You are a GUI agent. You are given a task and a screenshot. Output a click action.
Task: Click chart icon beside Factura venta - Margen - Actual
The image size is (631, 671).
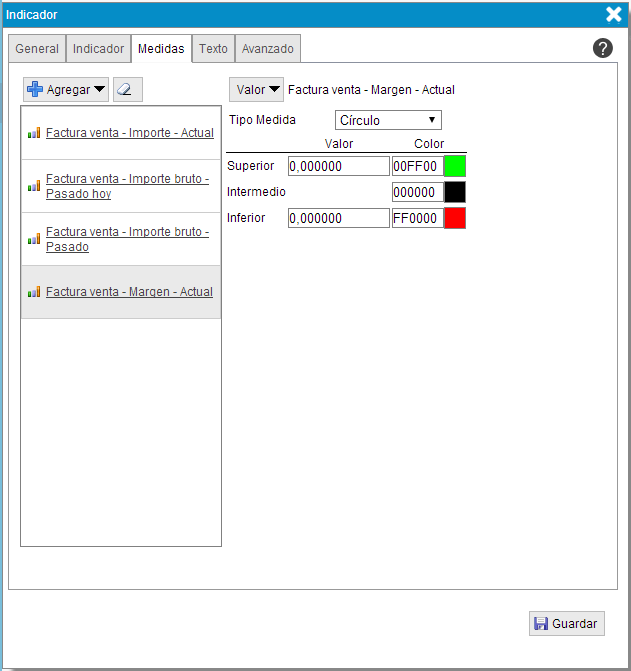pos(33,292)
